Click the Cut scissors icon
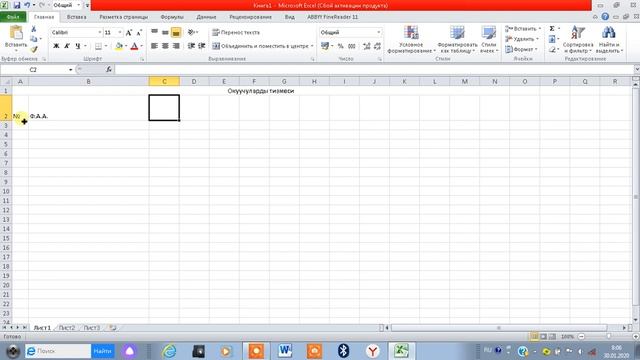 coord(33,29)
